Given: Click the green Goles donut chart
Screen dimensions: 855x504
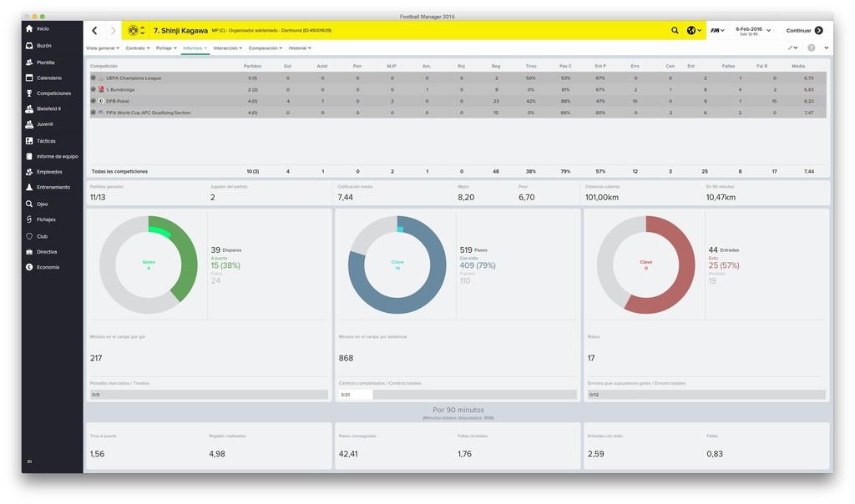Looking at the screenshot, I should tap(149, 265).
